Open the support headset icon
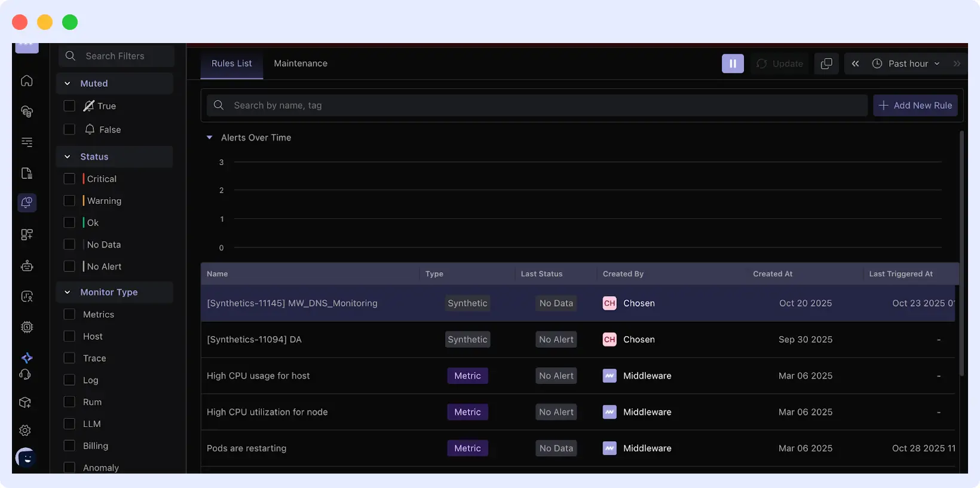The height and width of the screenshot is (488, 980). 25,374
